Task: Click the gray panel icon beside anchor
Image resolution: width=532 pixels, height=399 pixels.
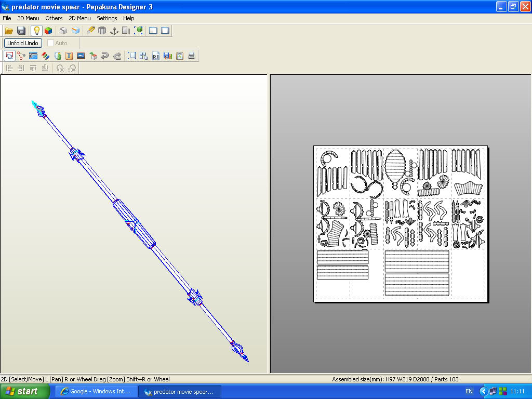Action: point(126,31)
